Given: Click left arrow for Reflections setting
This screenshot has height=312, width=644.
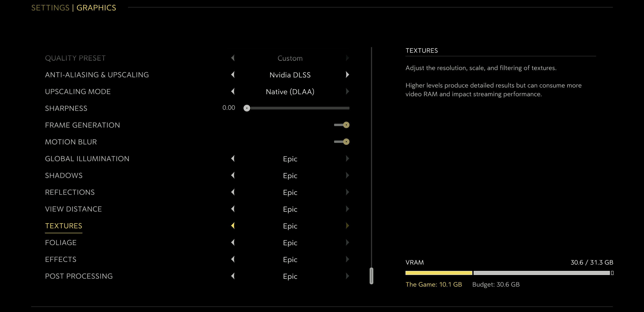Looking at the screenshot, I should (233, 192).
